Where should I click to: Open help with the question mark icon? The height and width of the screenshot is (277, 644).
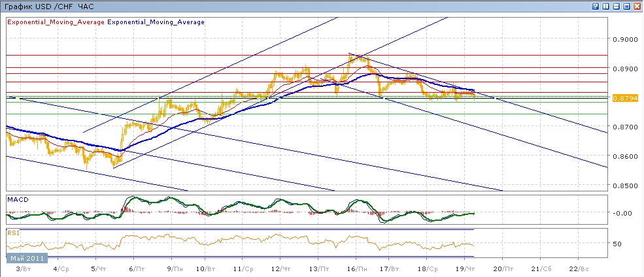[595, 6]
